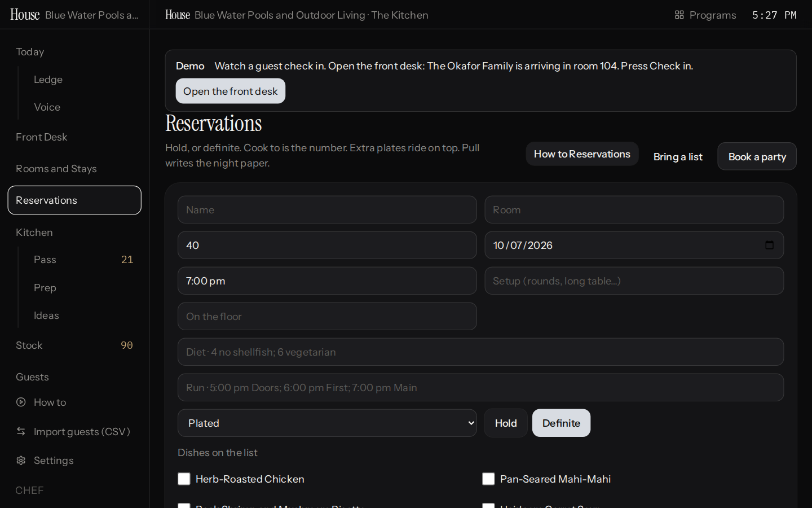Click the Blue Water Pools breadcrumb title
812x508 pixels.
point(311,15)
